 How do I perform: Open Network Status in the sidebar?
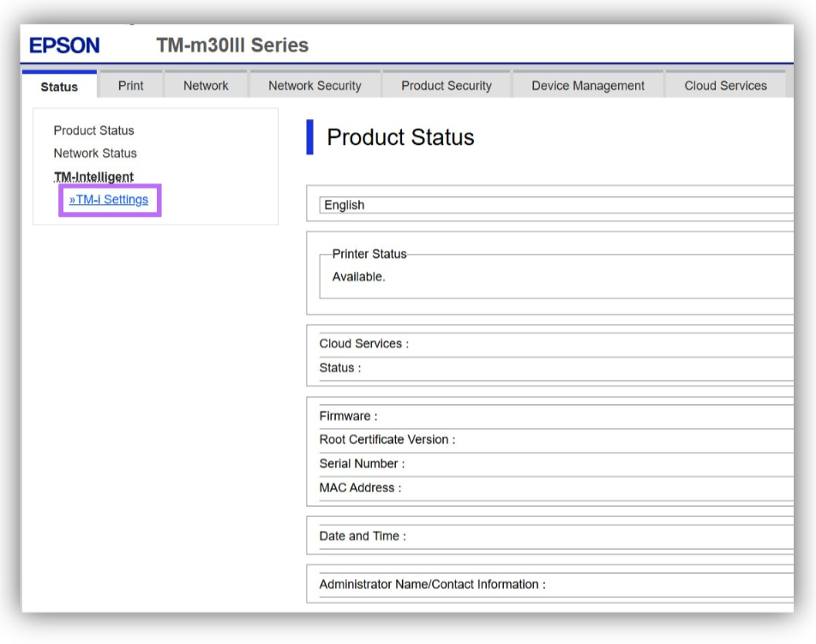[95, 153]
